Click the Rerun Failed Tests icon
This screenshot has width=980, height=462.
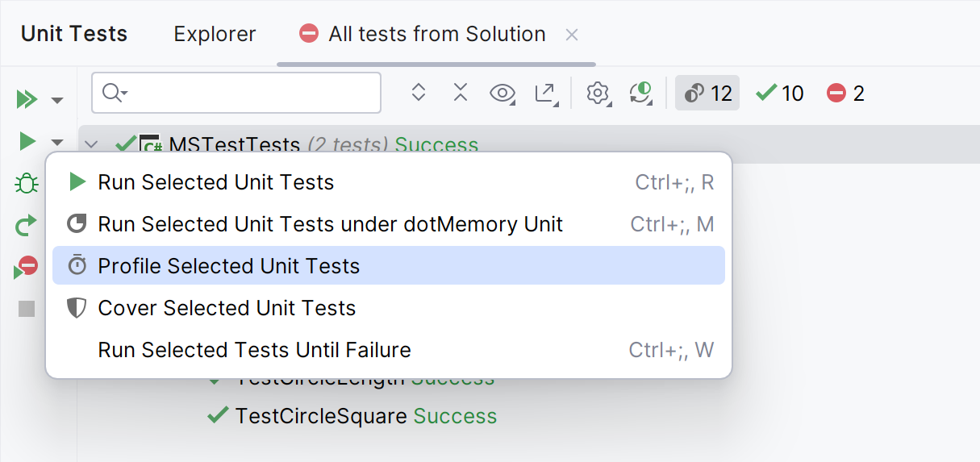27,267
